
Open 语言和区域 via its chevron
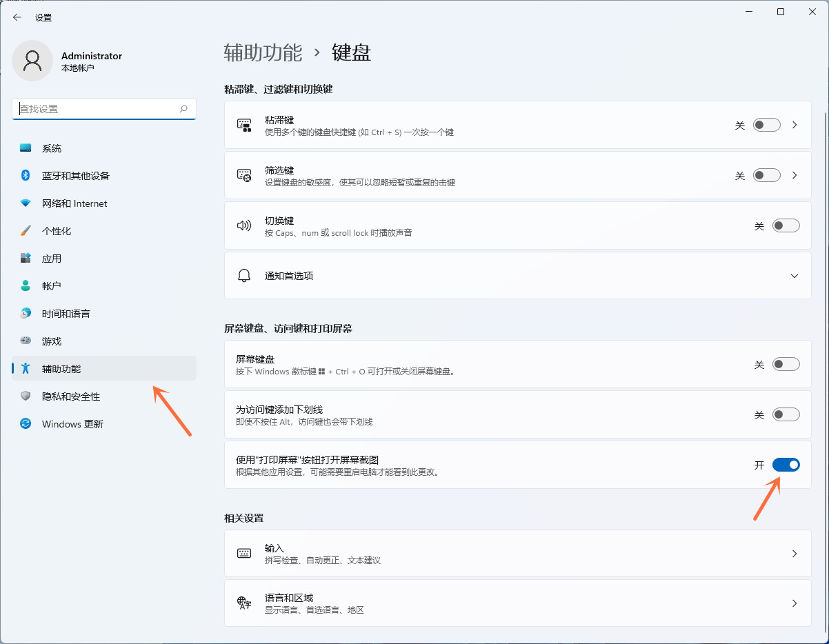click(795, 603)
